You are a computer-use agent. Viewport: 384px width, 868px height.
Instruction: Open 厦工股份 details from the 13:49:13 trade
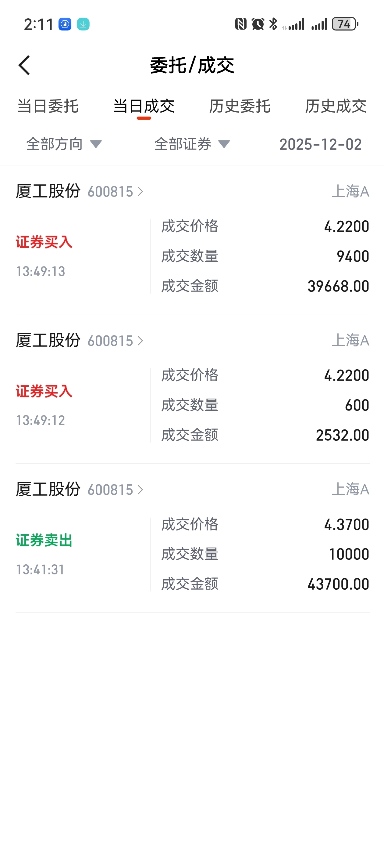coord(80,191)
